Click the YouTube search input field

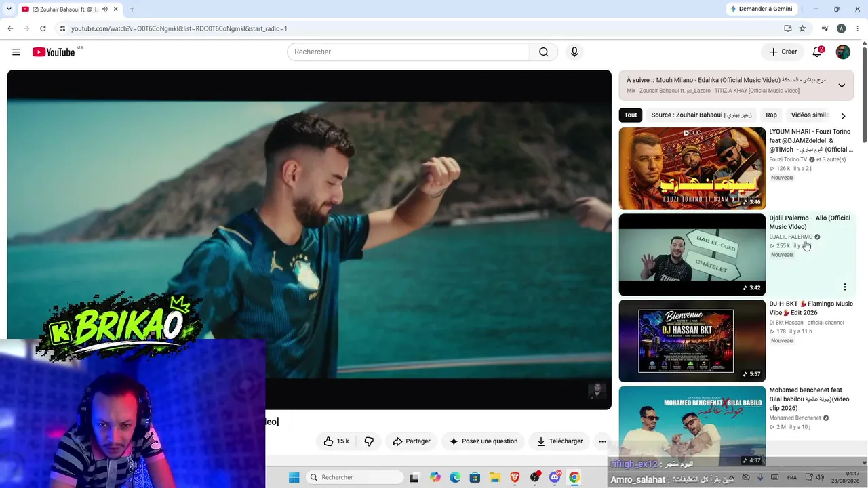[408, 52]
